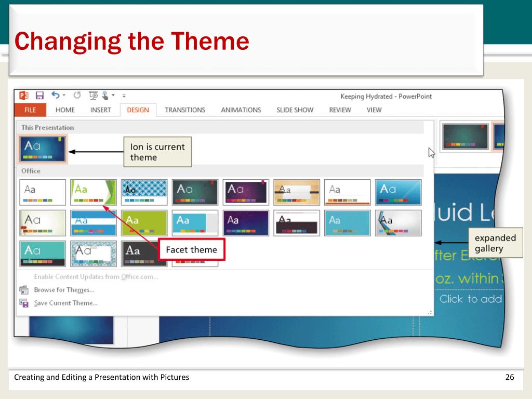This screenshot has width=532, height=399.
Task: Pick the plain white Office theme thumbnail
Action: (x=43, y=192)
